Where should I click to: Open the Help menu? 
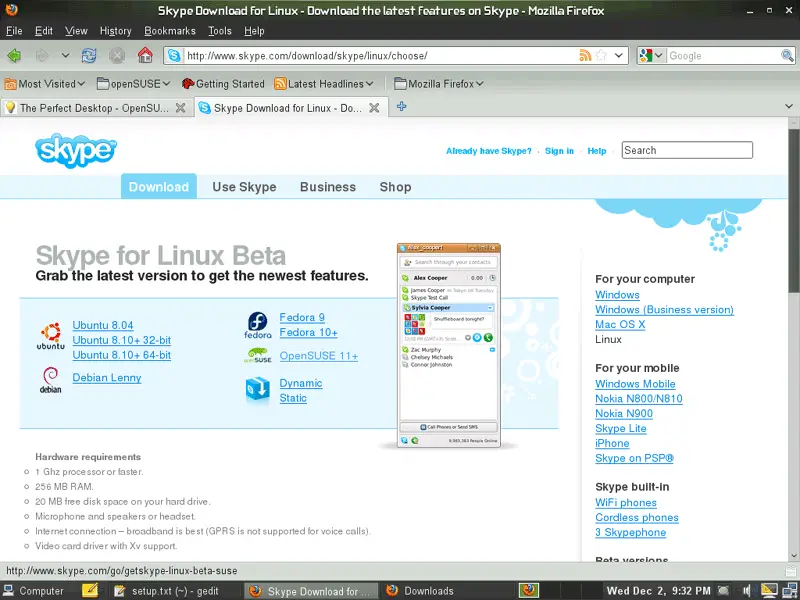click(x=254, y=31)
